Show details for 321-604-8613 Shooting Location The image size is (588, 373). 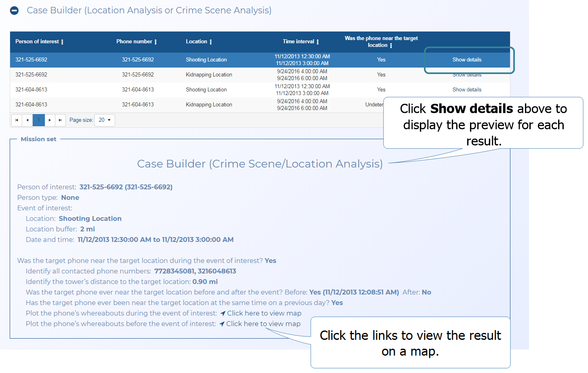467,90
